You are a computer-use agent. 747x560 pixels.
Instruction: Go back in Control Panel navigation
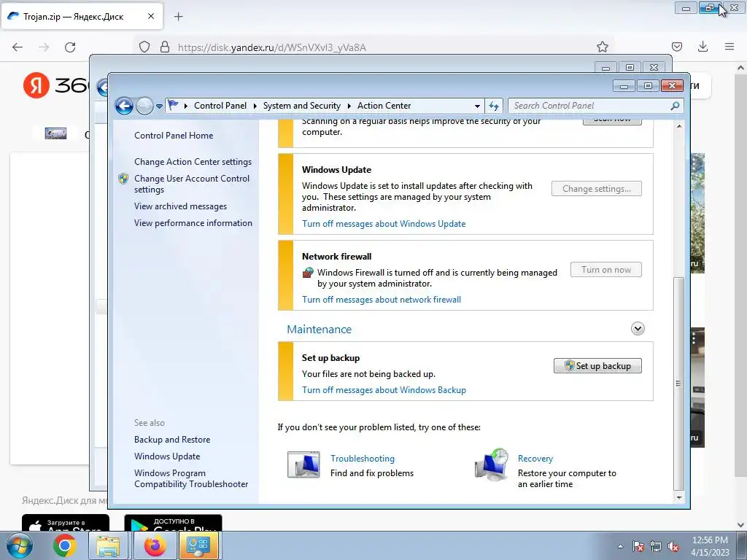click(x=124, y=106)
